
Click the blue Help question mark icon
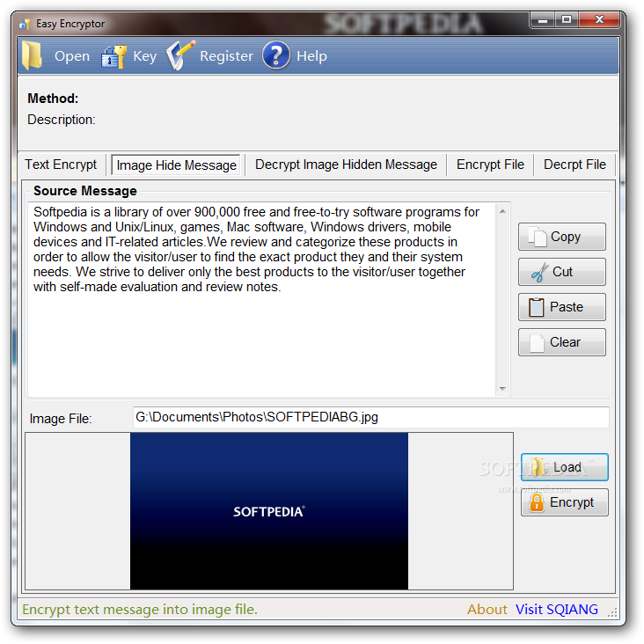[276, 55]
